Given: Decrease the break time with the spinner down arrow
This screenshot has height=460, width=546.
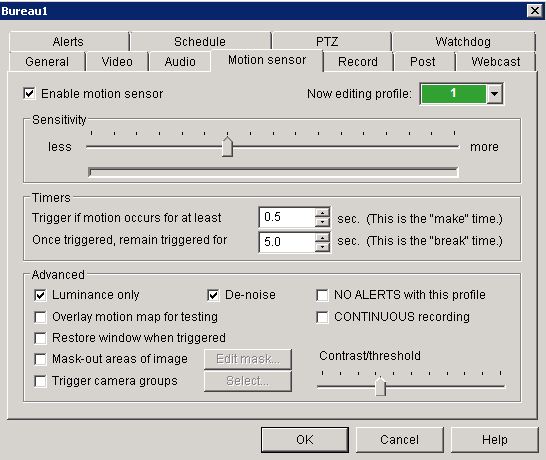Looking at the screenshot, I should [x=322, y=247].
